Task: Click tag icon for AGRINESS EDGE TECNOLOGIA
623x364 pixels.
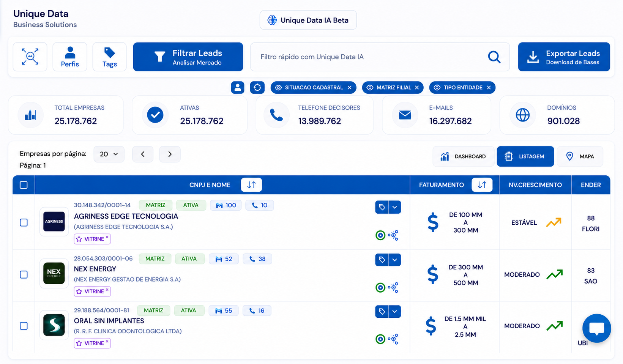Action: [382, 207]
